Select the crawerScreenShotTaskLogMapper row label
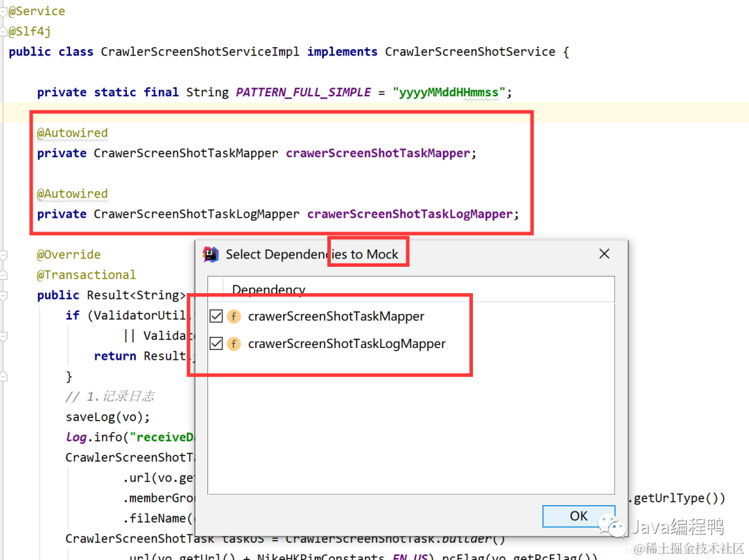The image size is (749, 560). click(347, 344)
